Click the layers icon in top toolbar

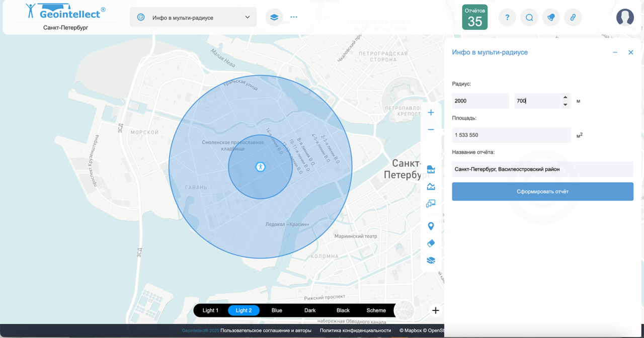[274, 17]
